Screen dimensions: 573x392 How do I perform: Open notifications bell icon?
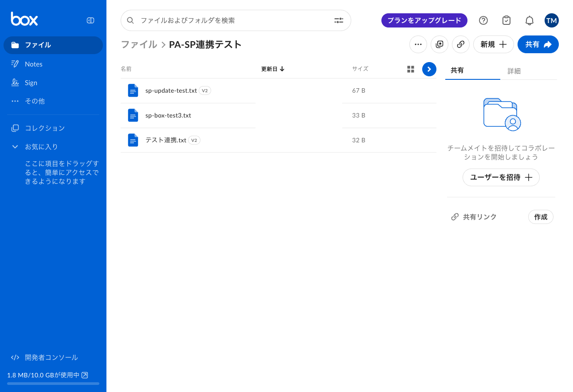tap(530, 20)
